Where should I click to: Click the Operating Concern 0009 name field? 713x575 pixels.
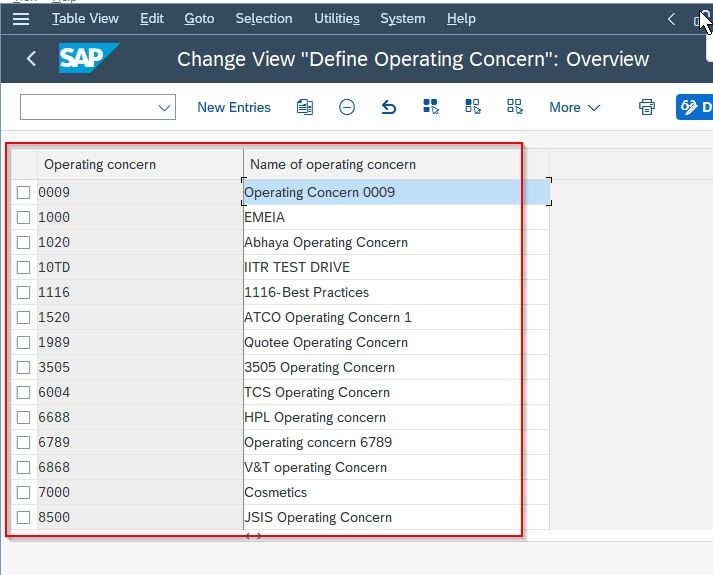396,192
